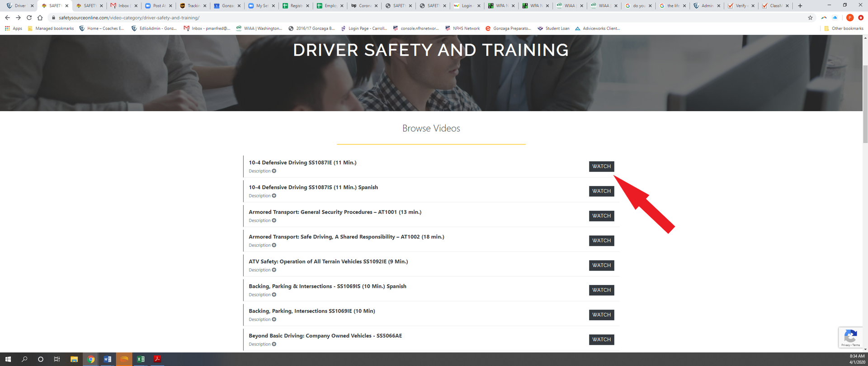The image size is (868, 366).
Task: Click the browser reload page icon
Action: click(x=29, y=18)
